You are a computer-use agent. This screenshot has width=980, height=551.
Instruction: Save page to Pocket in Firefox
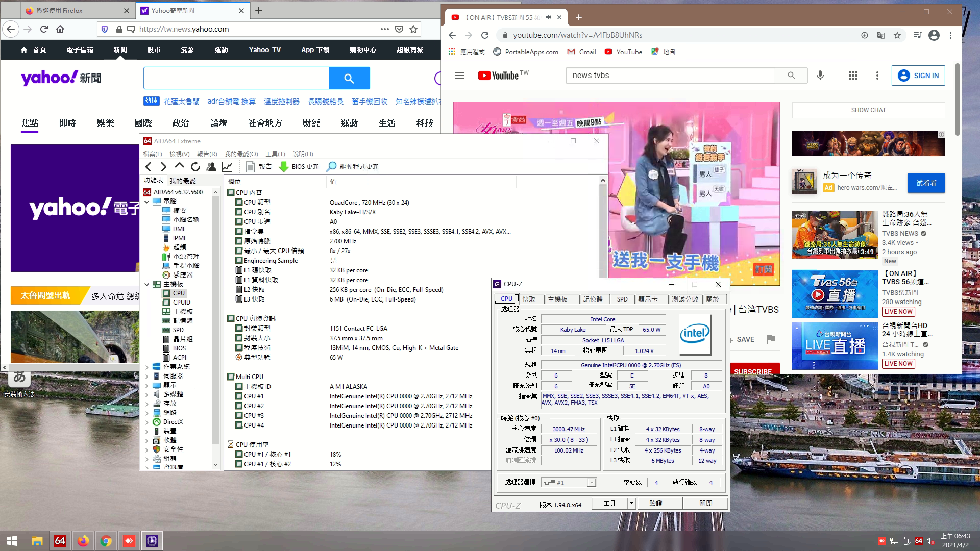point(399,29)
